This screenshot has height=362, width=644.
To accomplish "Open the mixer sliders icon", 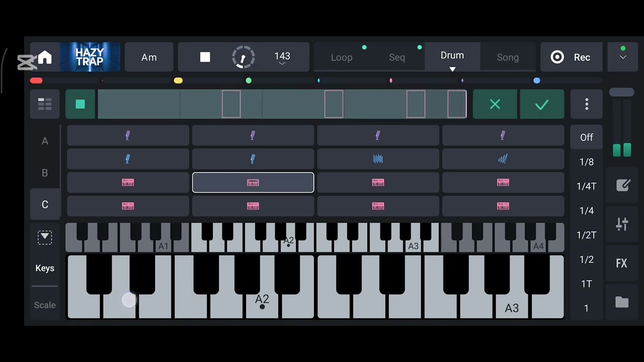I will click(x=622, y=224).
